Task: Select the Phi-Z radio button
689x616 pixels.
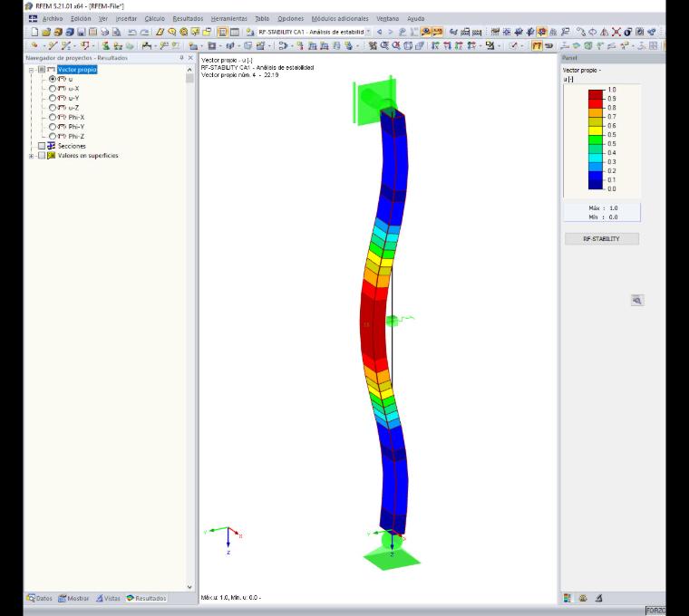Action: click(x=53, y=137)
